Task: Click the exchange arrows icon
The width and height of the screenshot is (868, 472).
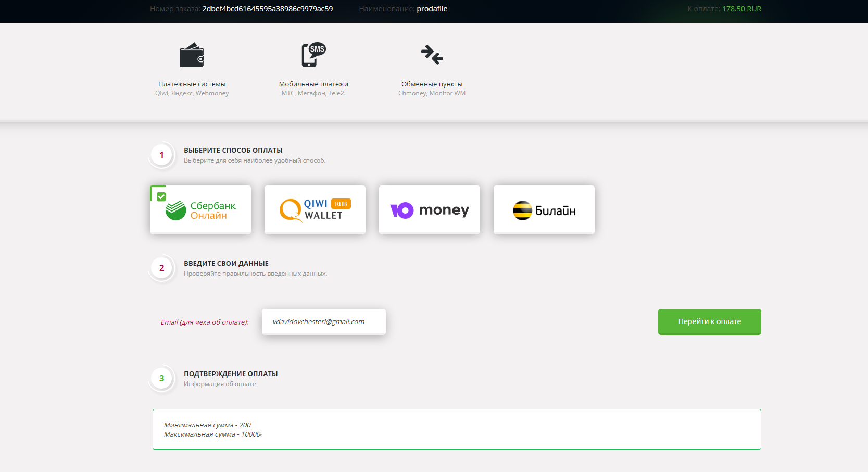Action: pos(432,54)
